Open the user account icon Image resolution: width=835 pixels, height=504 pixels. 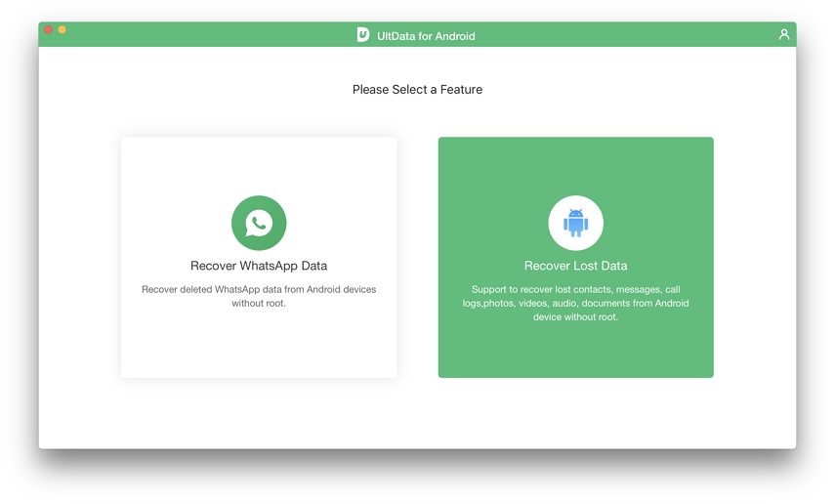click(784, 34)
